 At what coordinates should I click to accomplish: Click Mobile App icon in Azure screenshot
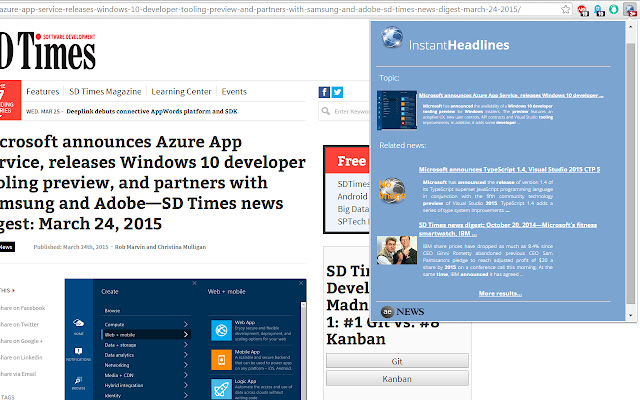(x=221, y=360)
